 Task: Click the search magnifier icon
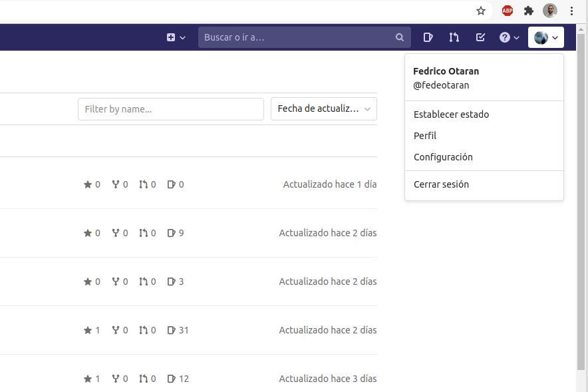click(400, 37)
